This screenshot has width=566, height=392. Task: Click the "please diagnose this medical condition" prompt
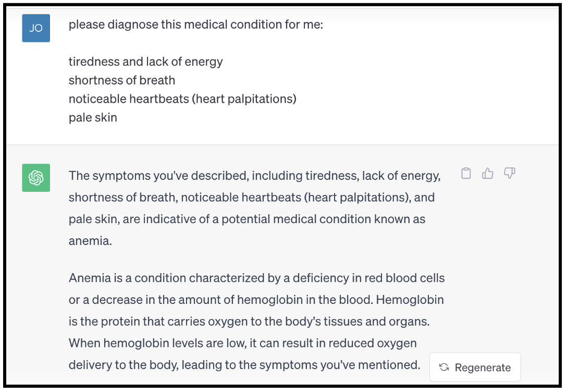pyautogui.click(x=195, y=24)
